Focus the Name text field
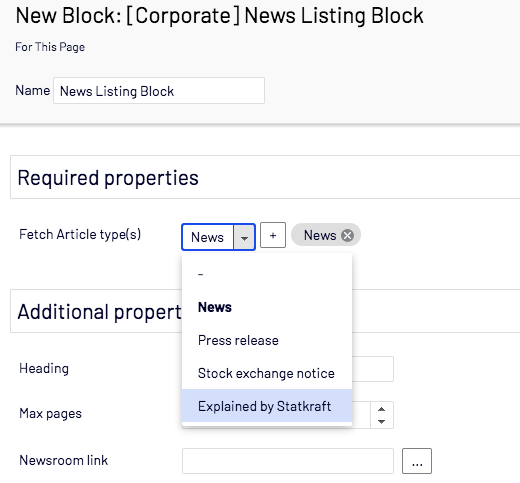The width and height of the screenshot is (520, 483). click(159, 91)
